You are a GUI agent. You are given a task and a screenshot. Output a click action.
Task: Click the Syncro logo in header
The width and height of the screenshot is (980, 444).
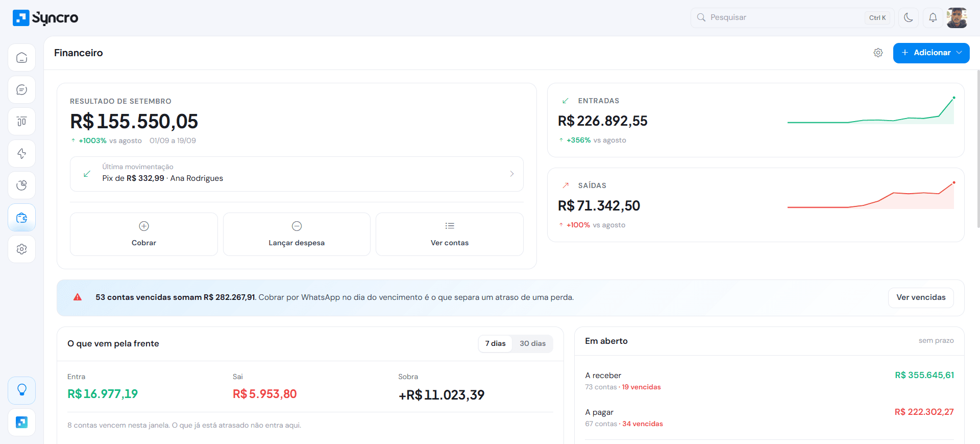[45, 18]
